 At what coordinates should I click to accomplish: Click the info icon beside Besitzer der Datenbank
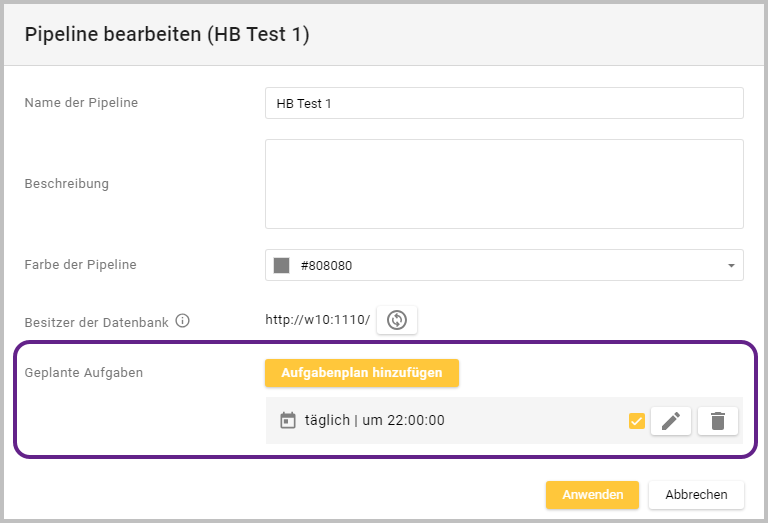182,321
